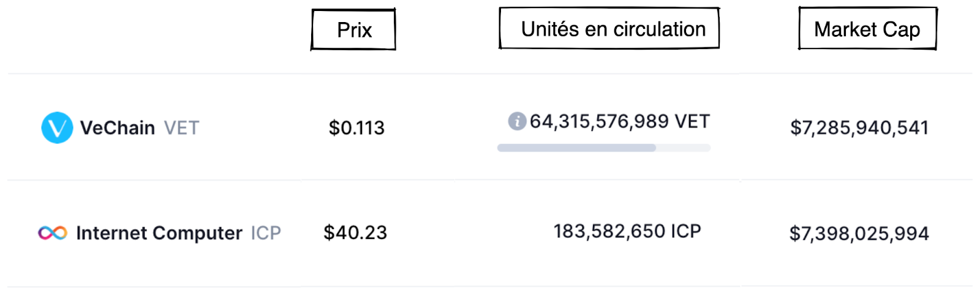Select the Market Cap column header
The image size is (980, 299).
point(868,28)
